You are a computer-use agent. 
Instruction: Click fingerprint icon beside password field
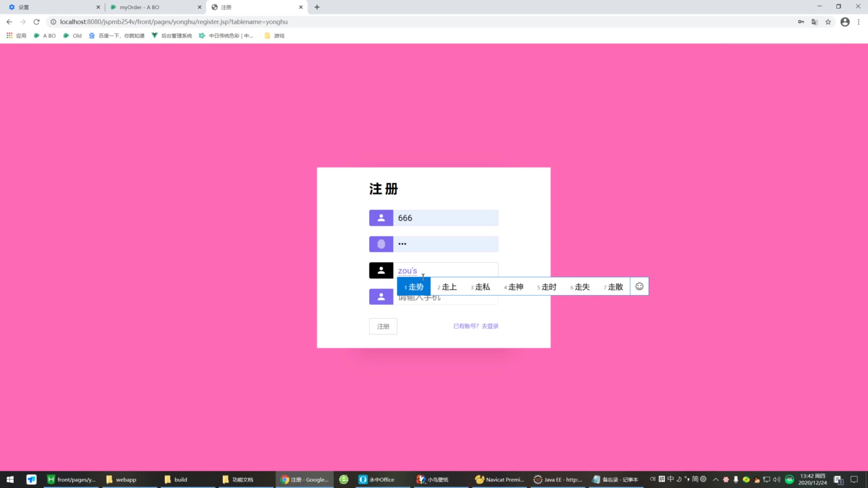tap(381, 244)
